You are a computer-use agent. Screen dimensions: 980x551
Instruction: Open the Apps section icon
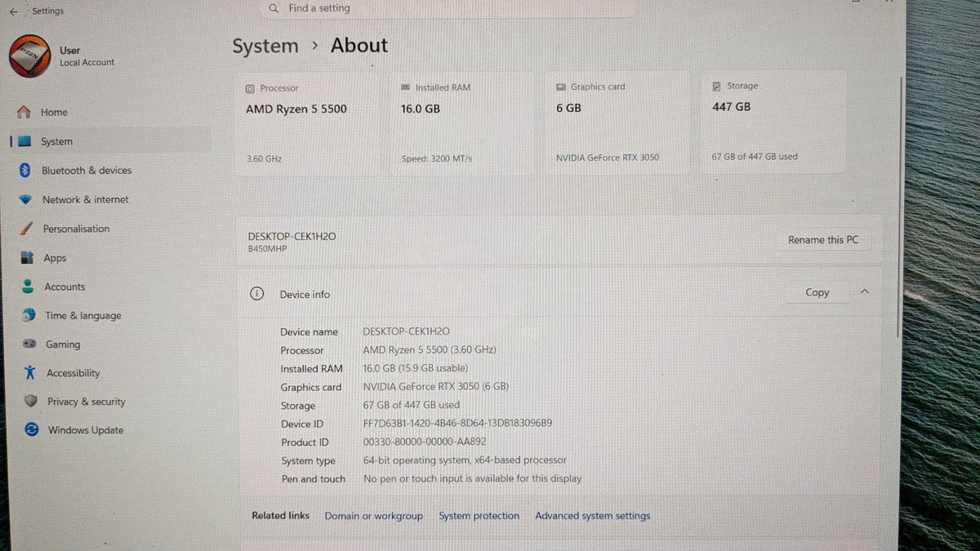click(29, 258)
